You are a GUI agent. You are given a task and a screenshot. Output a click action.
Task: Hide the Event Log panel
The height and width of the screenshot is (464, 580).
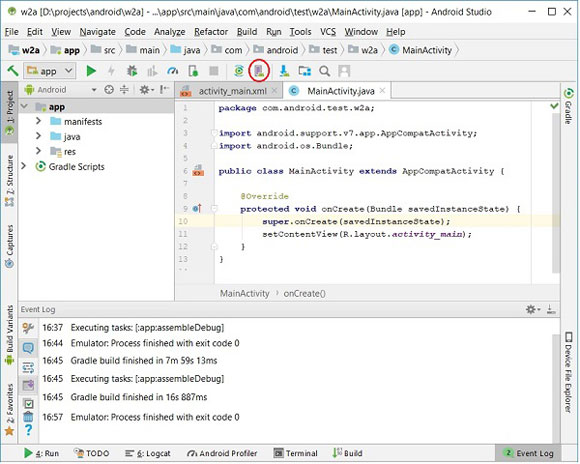pos(551,309)
